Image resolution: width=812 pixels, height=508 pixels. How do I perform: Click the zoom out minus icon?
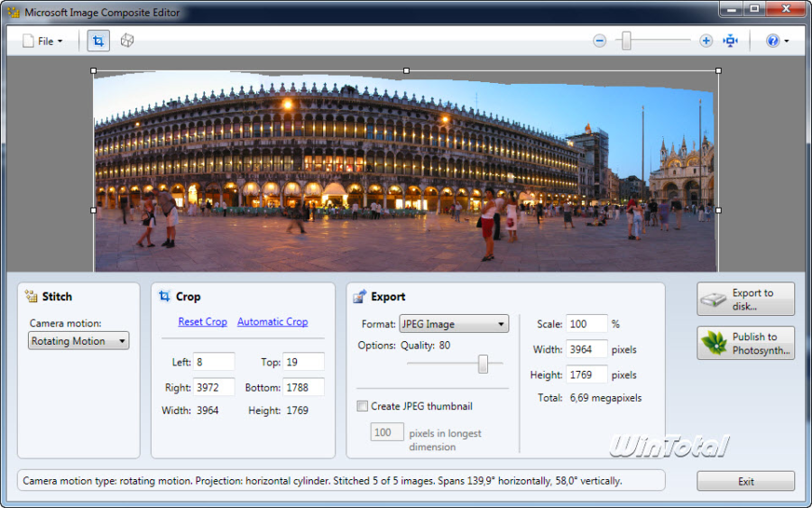click(599, 41)
